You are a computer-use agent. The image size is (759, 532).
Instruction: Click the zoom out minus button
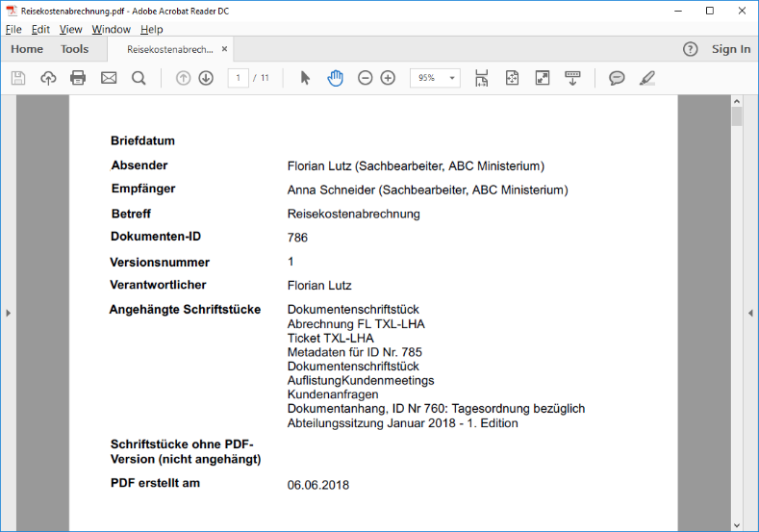pyautogui.click(x=365, y=78)
